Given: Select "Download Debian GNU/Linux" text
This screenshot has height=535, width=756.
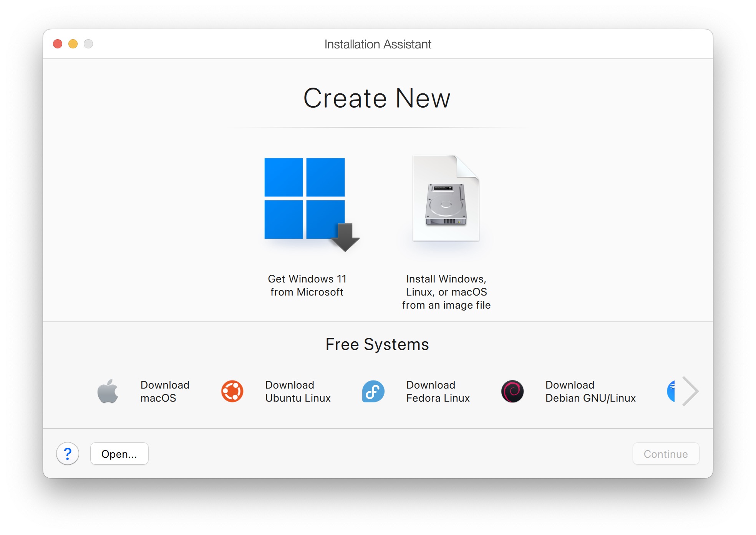Looking at the screenshot, I should pyautogui.click(x=590, y=391).
